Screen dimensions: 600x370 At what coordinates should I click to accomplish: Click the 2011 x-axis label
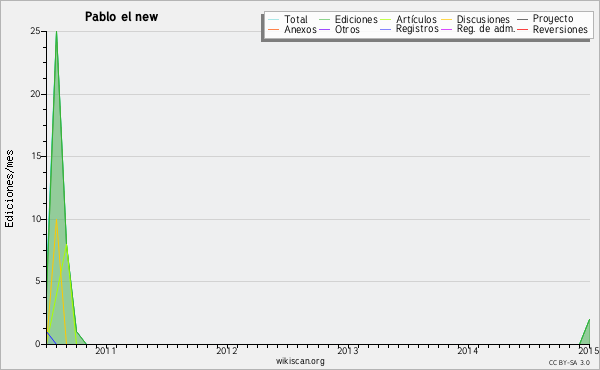click(106, 350)
